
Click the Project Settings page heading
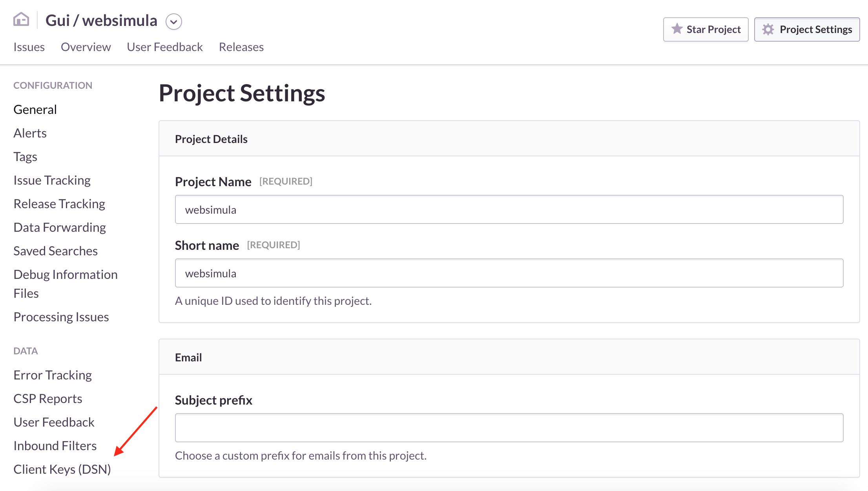[x=242, y=93]
